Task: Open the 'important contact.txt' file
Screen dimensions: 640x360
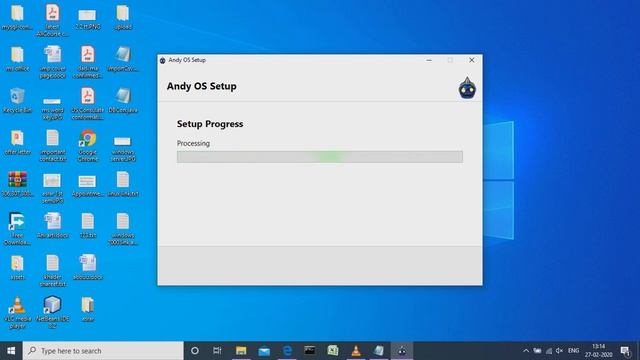Action: pyautogui.click(x=52, y=145)
